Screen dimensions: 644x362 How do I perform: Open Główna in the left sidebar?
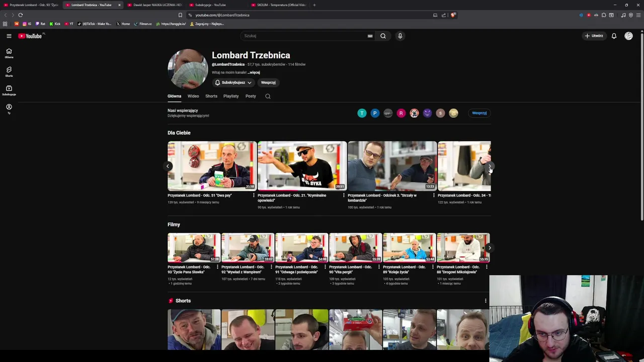click(x=9, y=53)
